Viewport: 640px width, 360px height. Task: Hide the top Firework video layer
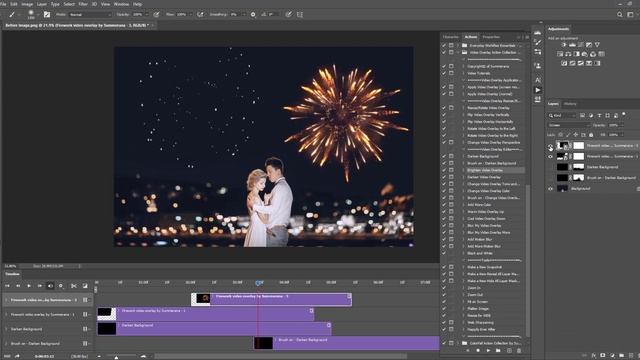click(550, 146)
